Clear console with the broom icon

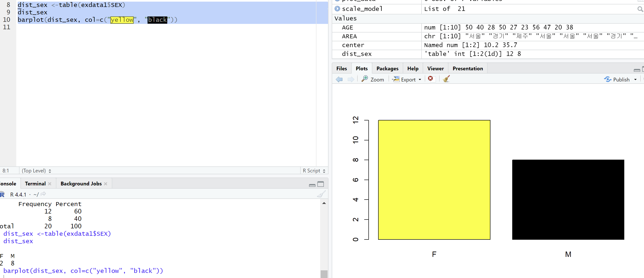pyautogui.click(x=321, y=194)
